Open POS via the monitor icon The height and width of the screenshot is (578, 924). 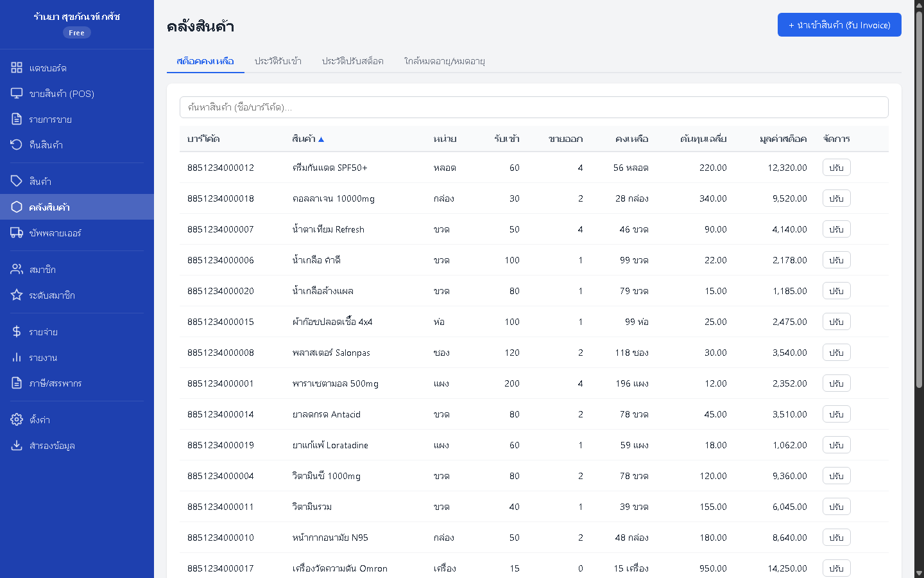[x=17, y=93]
